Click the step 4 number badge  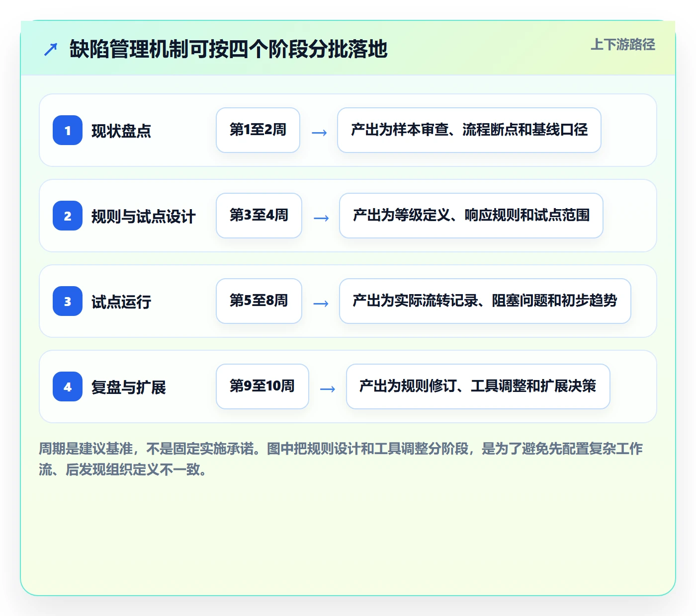[68, 386]
